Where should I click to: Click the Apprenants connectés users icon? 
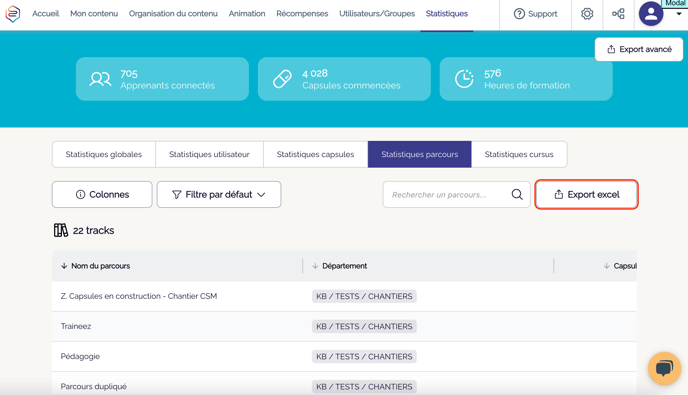pyautogui.click(x=100, y=79)
